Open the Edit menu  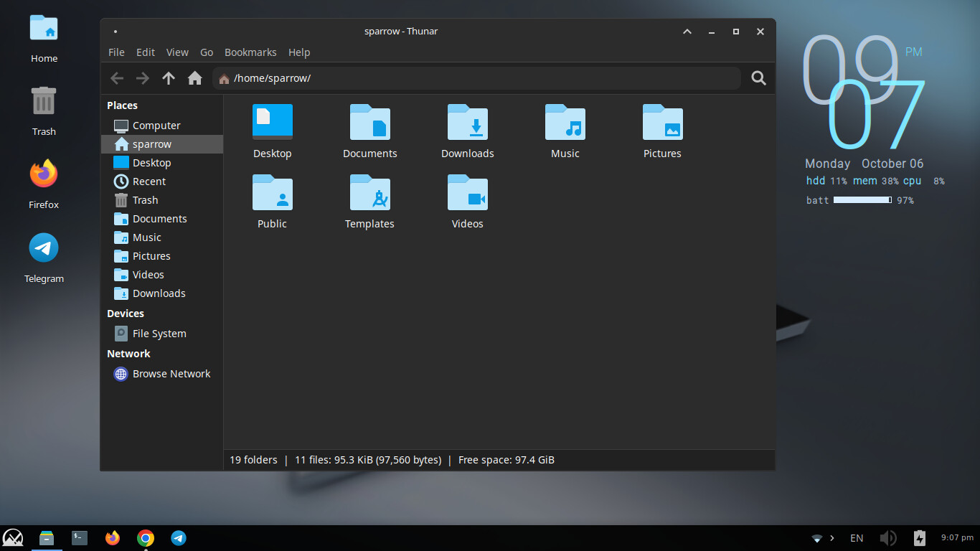(x=146, y=52)
